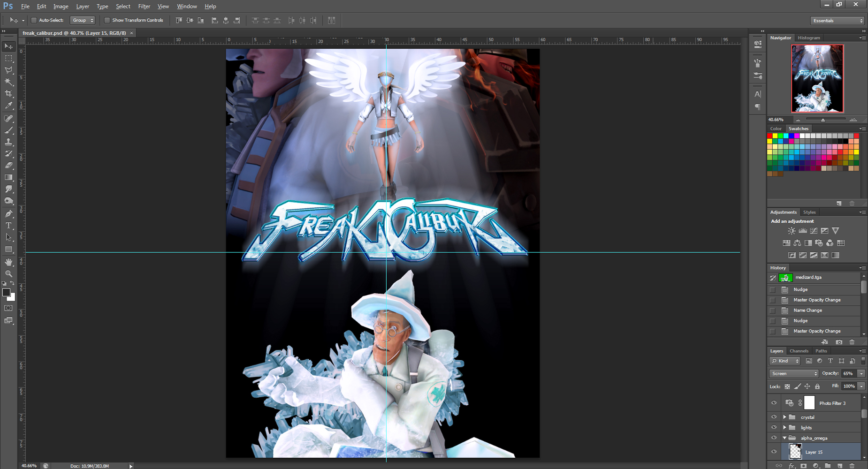Open the Essentials workspace dropdown

pos(838,21)
